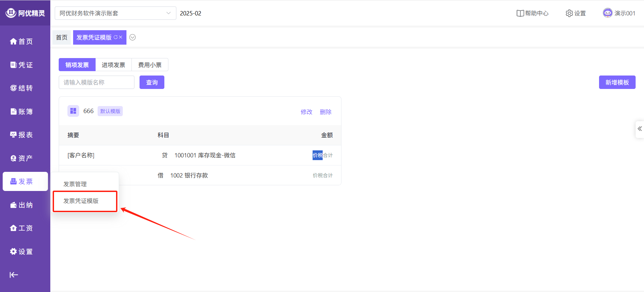
Task: Click the home icon in sidebar
Action: click(13, 41)
